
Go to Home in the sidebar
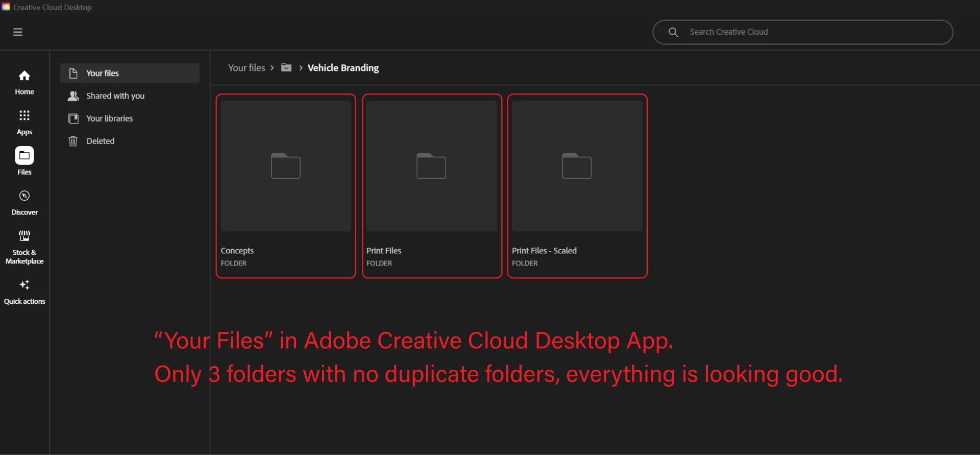[x=24, y=83]
